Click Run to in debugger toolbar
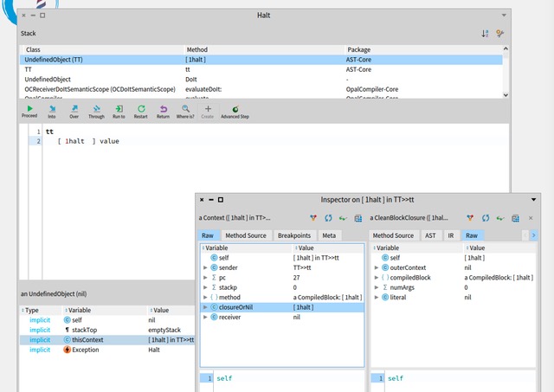 click(119, 110)
